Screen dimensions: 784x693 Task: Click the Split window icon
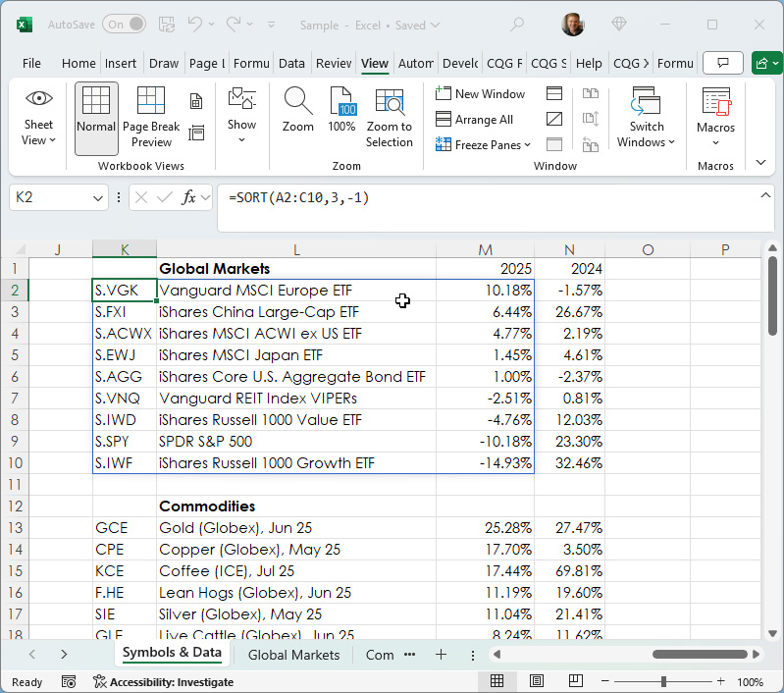point(554,93)
